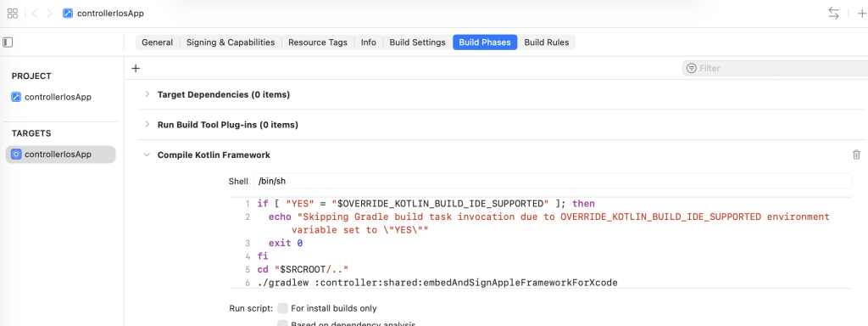Image resolution: width=868 pixels, height=326 pixels.
Task: Go forward with right chevron
Action: coord(49,14)
